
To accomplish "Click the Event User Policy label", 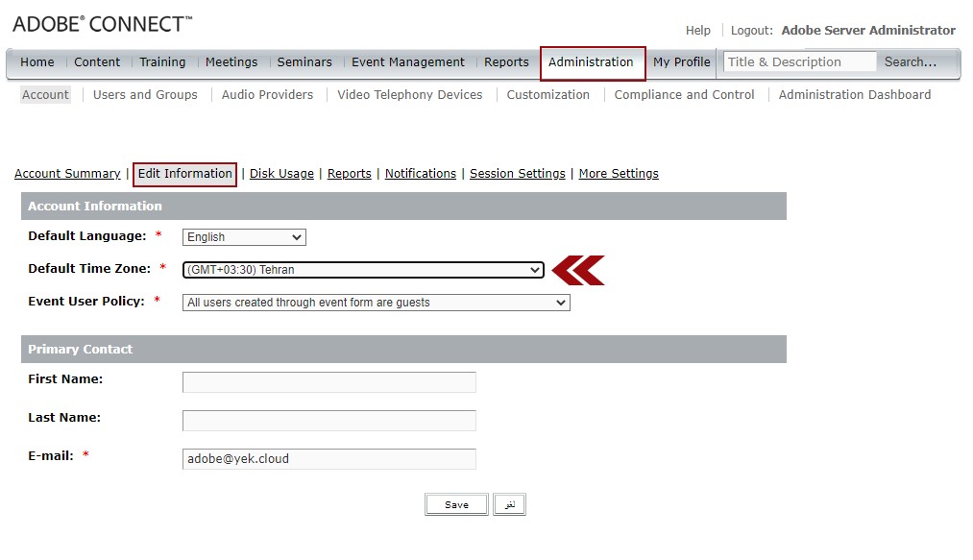I will (86, 301).
